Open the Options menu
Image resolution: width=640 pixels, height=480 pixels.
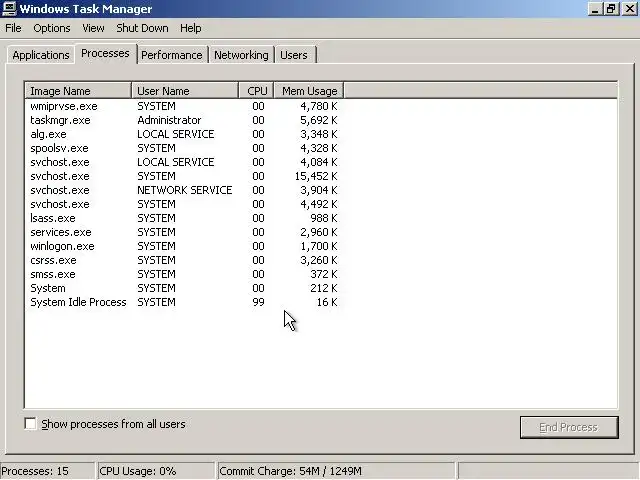coord(52,28)
